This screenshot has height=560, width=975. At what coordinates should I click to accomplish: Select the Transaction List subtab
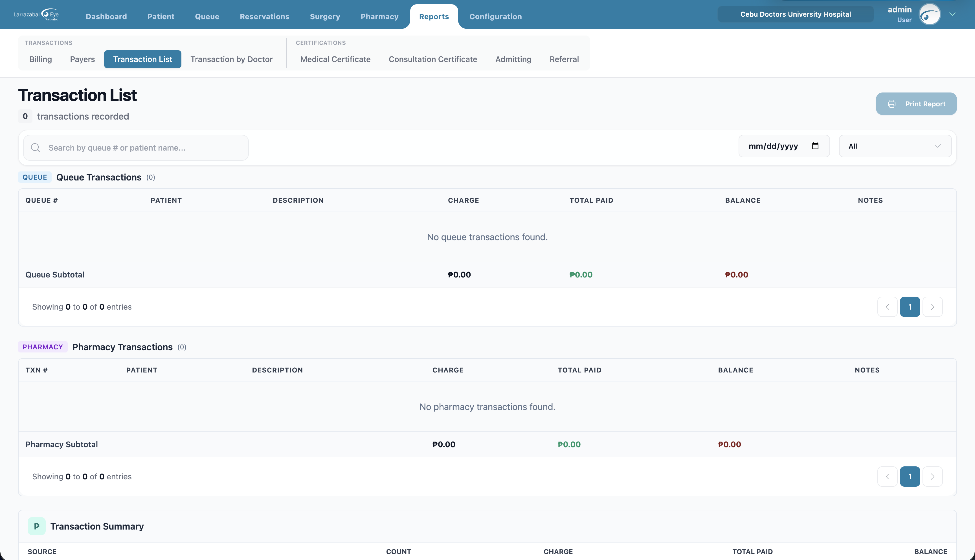coord(142,59)
